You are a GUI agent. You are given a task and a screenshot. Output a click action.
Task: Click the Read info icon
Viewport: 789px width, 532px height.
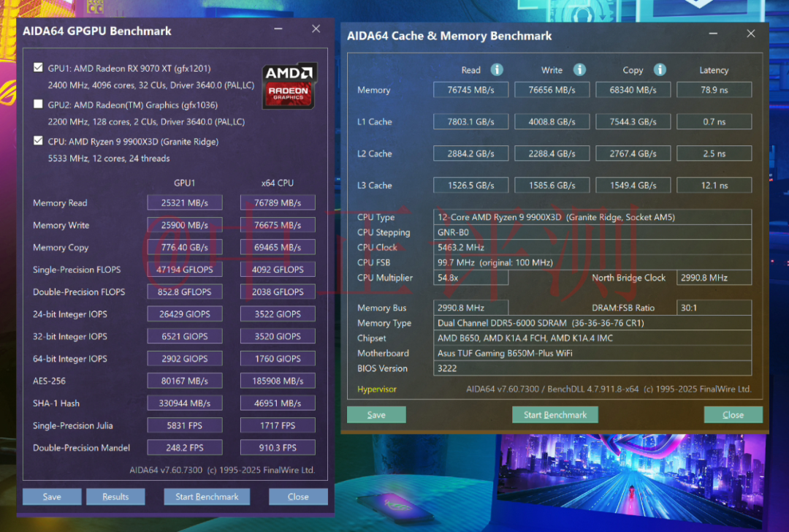click(497, 69)
